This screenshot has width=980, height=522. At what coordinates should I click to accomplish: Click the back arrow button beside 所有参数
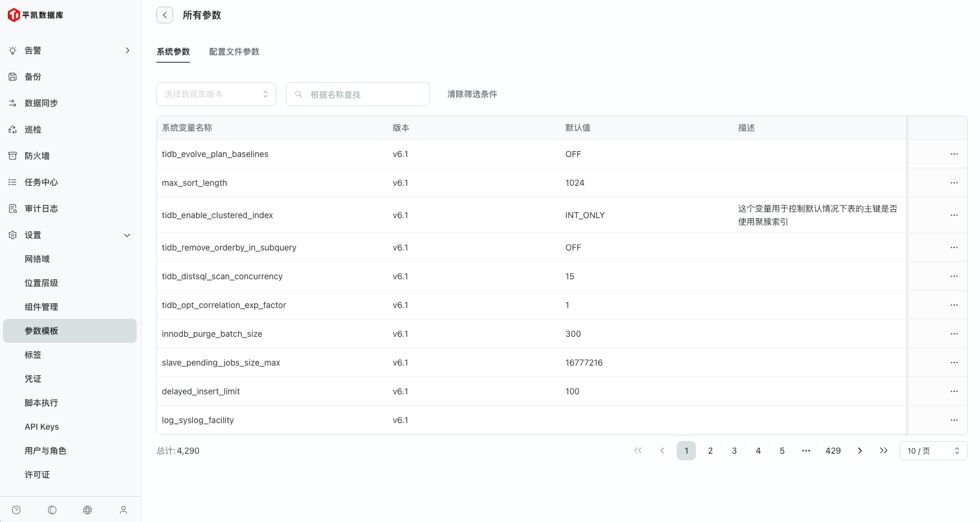click(165, 15)
